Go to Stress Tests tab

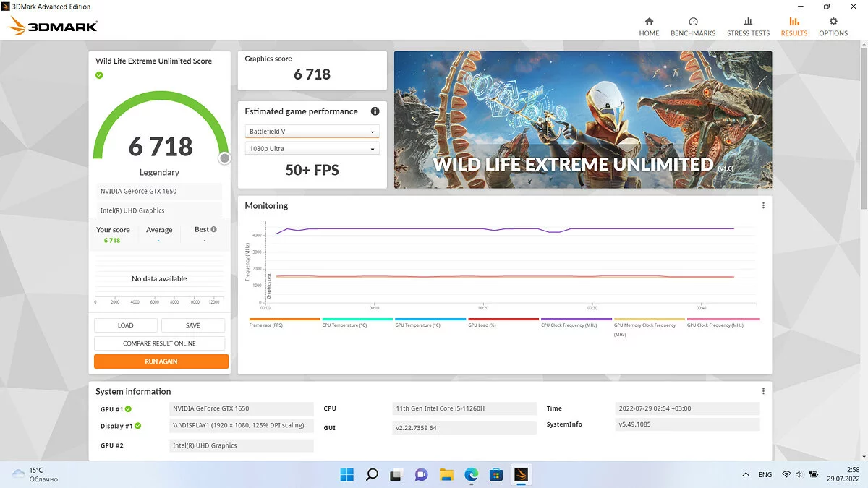[748, 27]
